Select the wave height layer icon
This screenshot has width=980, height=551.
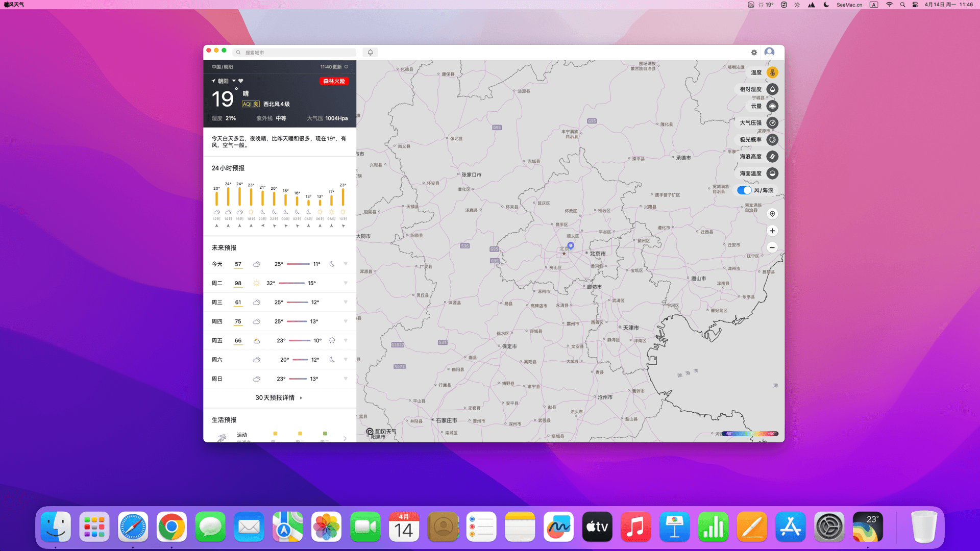click(772, 157)
